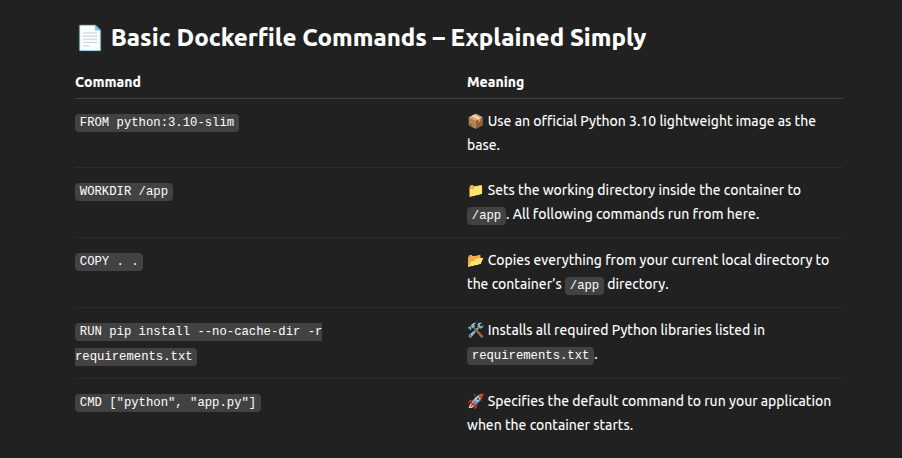Click the inline /app code in the WORKDIR description
Screen dimensions: 902x458
pyautogui.click(x=486, y=215)
